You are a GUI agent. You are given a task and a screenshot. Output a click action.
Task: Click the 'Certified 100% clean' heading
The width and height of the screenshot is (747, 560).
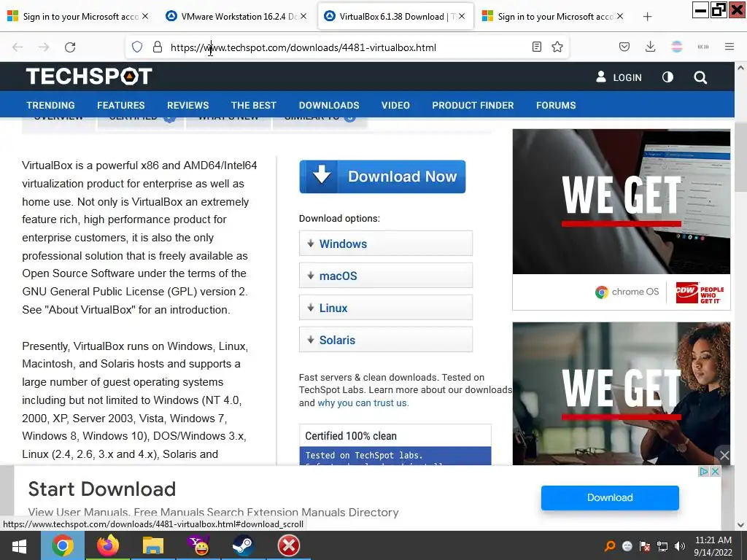click(x=351, y=436)
